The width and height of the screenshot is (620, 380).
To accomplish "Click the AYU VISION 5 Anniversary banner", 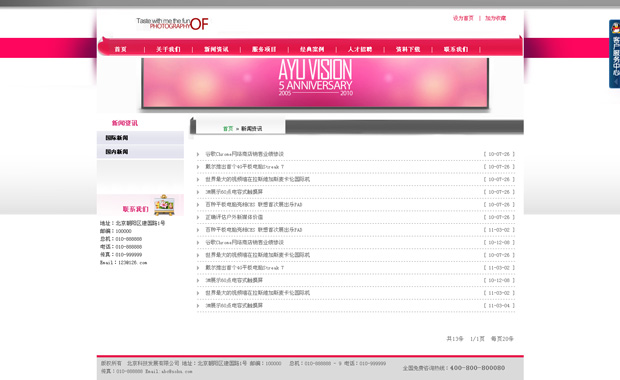I will coord(315,83).
